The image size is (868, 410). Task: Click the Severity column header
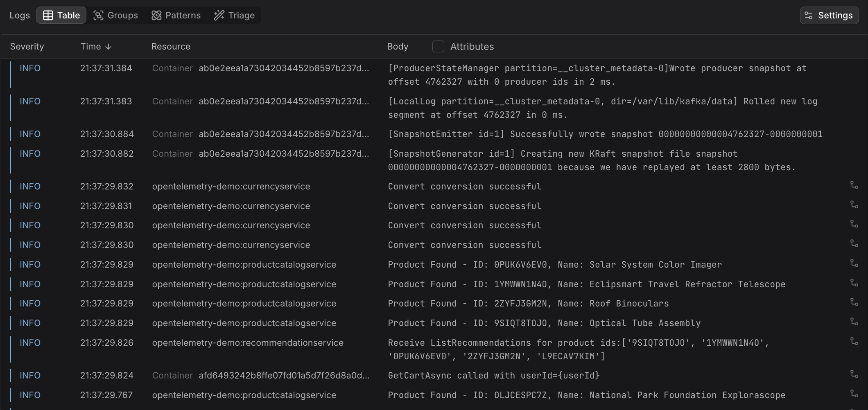pyautogui.click(x=27, y=46)
